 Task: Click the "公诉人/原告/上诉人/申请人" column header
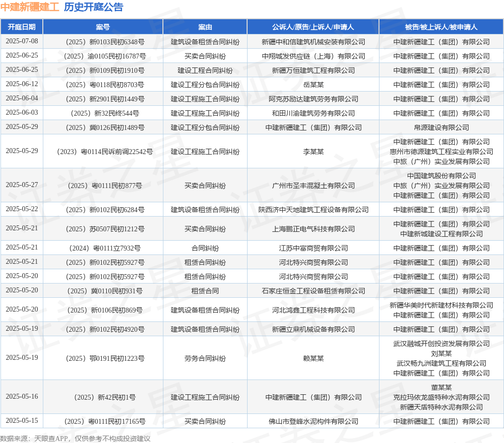313,27
